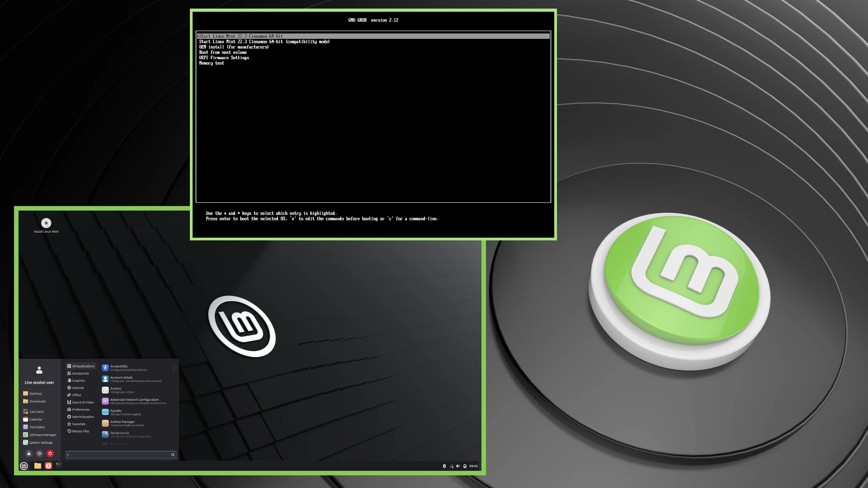
Task: Click the Live session user avatar
Action: [39, 370]
